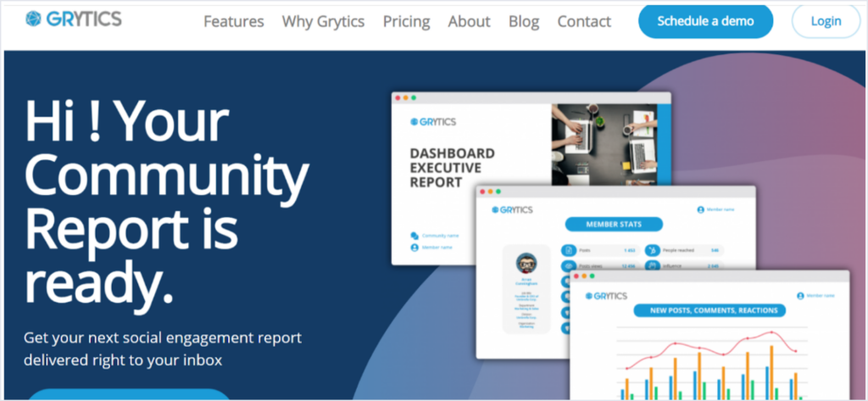
Task: Click the Posts stat icon
Action: point(570,251)
